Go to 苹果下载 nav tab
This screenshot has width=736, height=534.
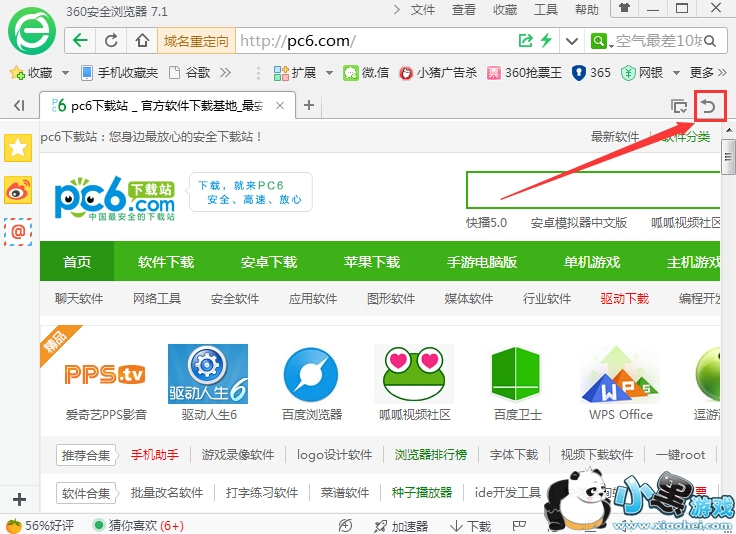click(x=372, y=261)
